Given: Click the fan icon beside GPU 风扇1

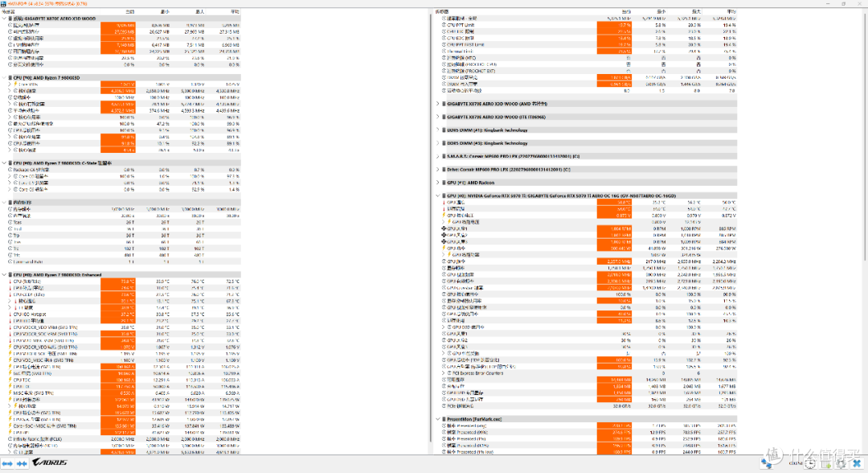Looking at the screenshot, I should coord(444,228).
